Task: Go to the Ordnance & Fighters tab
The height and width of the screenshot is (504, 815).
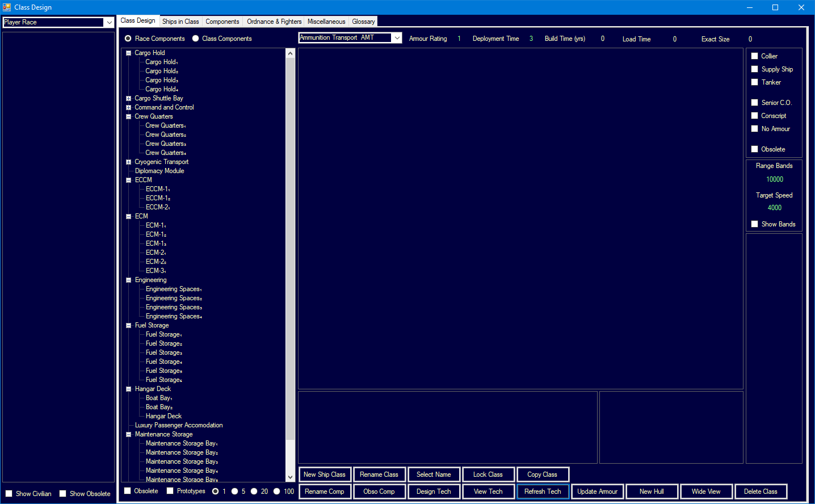Action: tap(274, 22)
